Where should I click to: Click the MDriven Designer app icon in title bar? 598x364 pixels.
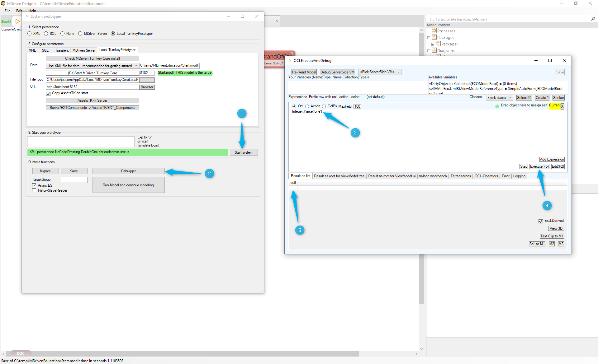click(x=3, y=3)
